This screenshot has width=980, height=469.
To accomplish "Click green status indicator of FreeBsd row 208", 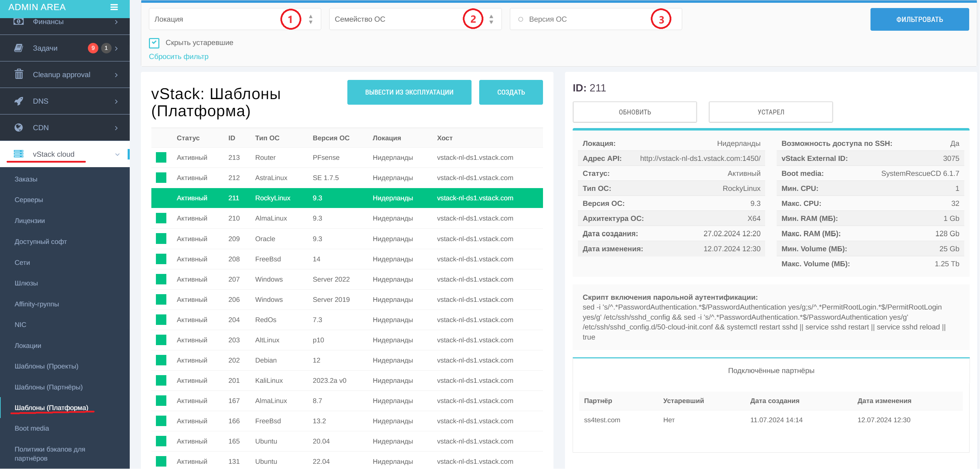I will point(161,259).
